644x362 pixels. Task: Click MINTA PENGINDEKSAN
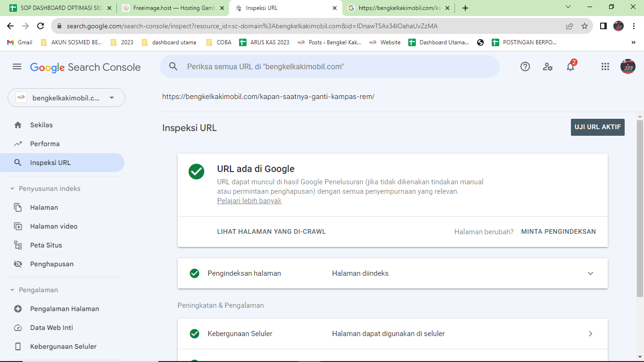[x=558, y=231]
